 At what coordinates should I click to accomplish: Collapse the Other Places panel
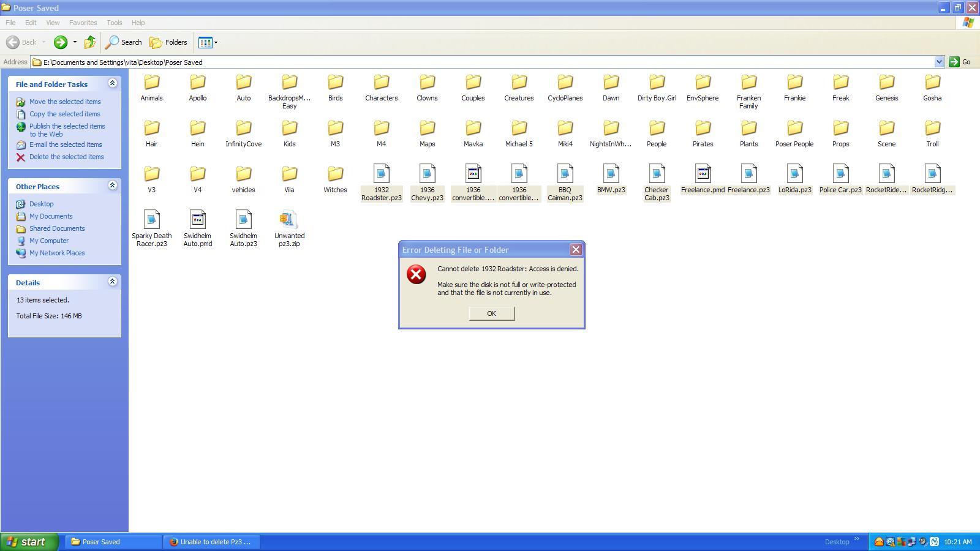tap(112, 186)
